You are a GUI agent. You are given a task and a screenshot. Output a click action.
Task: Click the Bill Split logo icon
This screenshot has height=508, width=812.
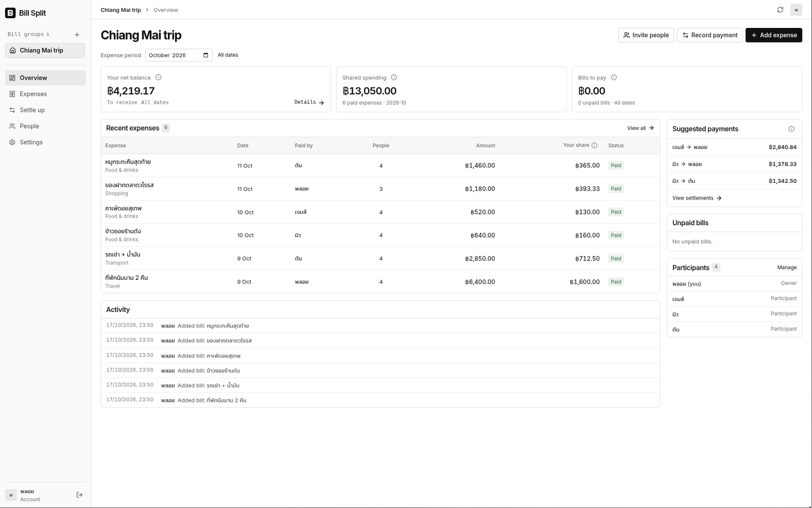pyautogui.click(x=10, y=13)
